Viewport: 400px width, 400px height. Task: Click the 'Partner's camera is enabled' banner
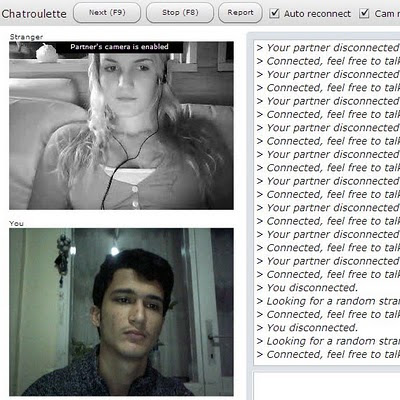pyautogui.click(x=119, y=47)
